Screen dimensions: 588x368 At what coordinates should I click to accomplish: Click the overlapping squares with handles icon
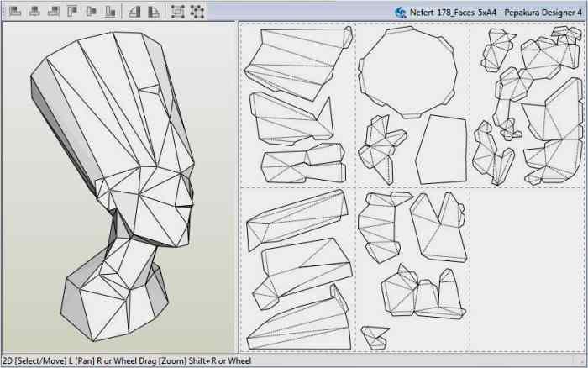point(178,12)
